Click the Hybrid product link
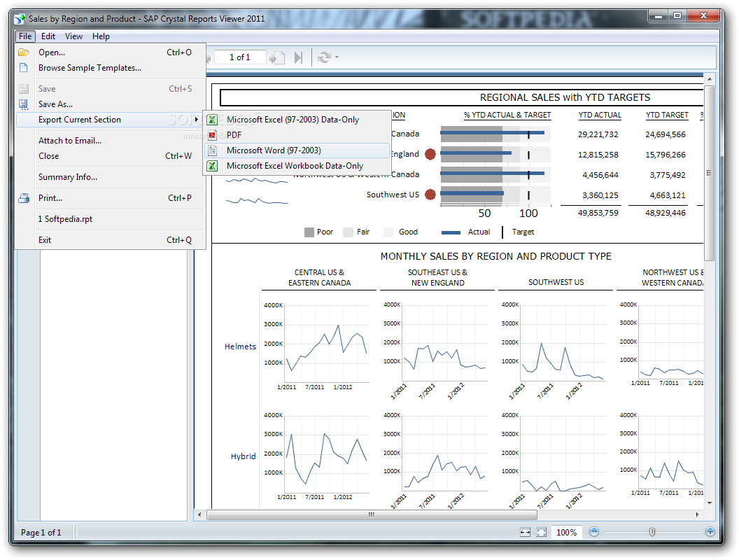The image size is (739, 560). [x=244, y=456]
